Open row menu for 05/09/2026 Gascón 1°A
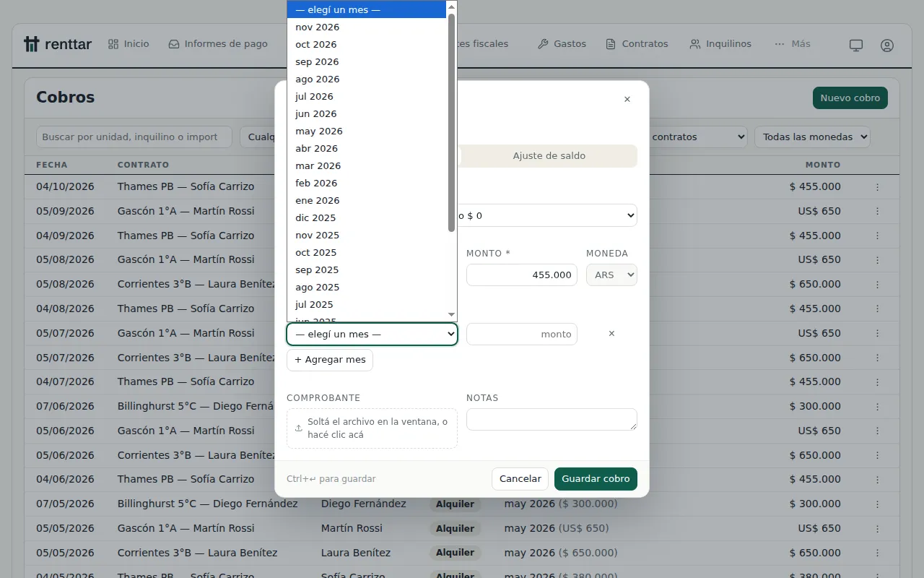The width and height of the screenshot is (924, 578). pyautogui.click(x=878, y=212)
